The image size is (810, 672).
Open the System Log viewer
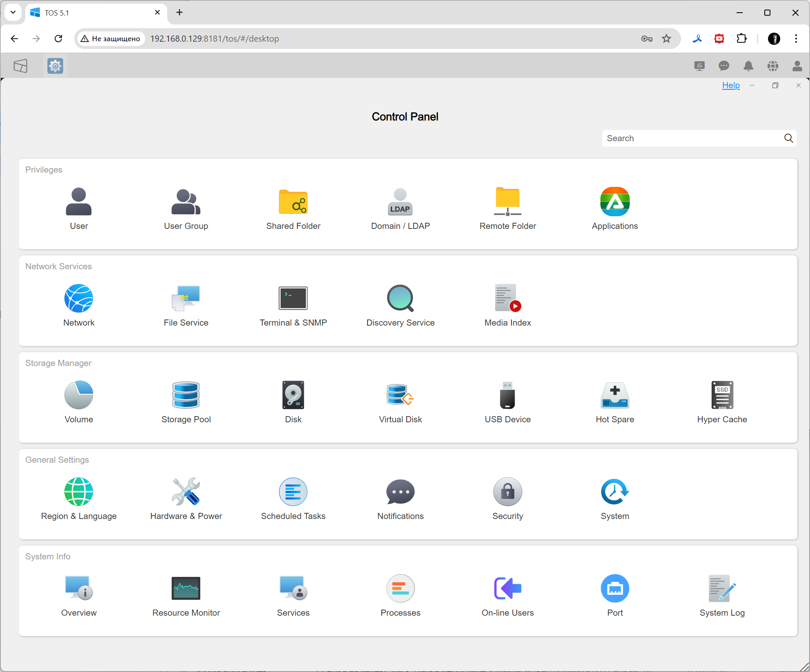coord(722,595)
